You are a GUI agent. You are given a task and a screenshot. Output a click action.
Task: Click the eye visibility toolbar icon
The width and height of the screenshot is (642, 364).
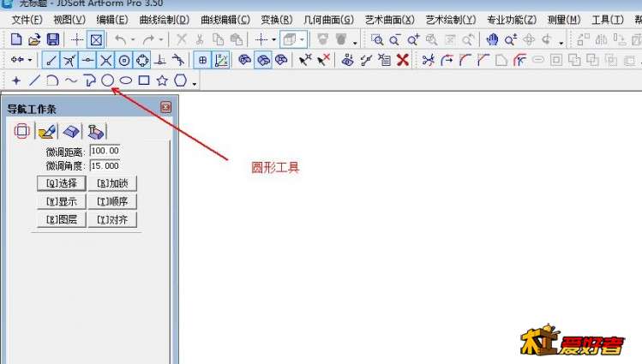coord(348,60)
